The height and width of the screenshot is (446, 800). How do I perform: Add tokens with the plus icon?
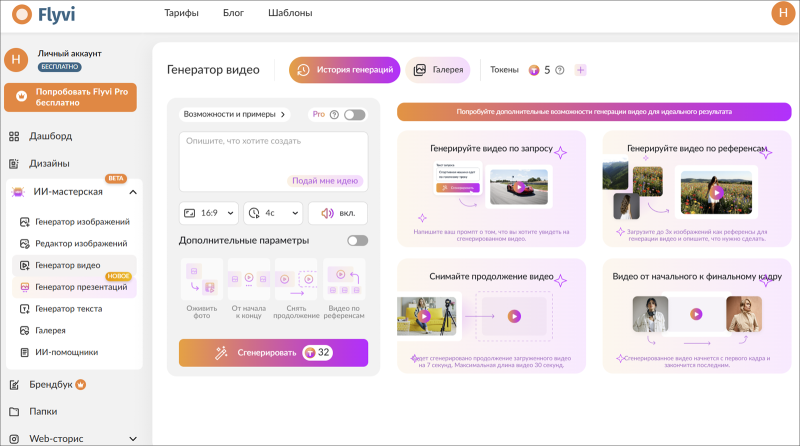tap(581, 70)
